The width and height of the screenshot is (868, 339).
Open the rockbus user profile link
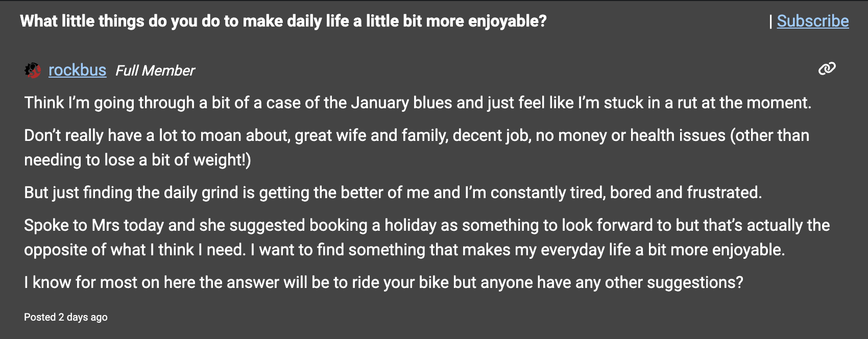pyautogui.click(x=77, y=70)
